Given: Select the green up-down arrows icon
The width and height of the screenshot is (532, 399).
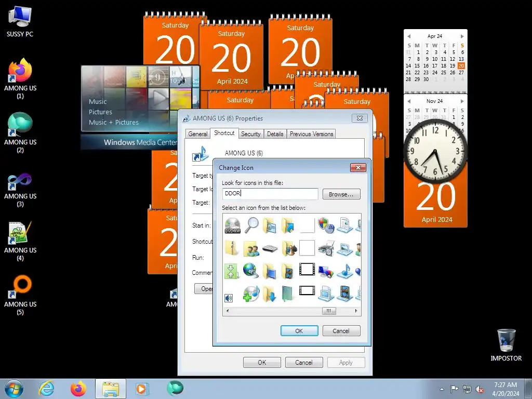Looking at the screenshot, I should (x=231, y=271).
